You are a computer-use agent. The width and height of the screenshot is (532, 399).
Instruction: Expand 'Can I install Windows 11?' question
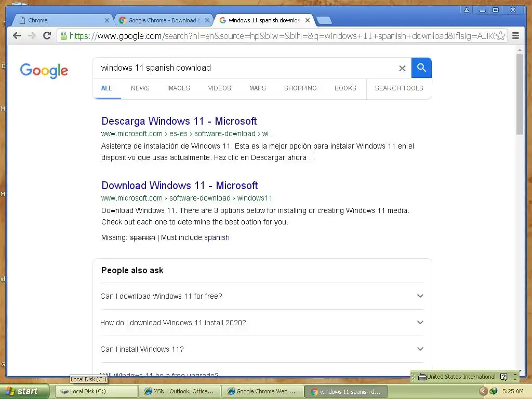coord(262,349)
